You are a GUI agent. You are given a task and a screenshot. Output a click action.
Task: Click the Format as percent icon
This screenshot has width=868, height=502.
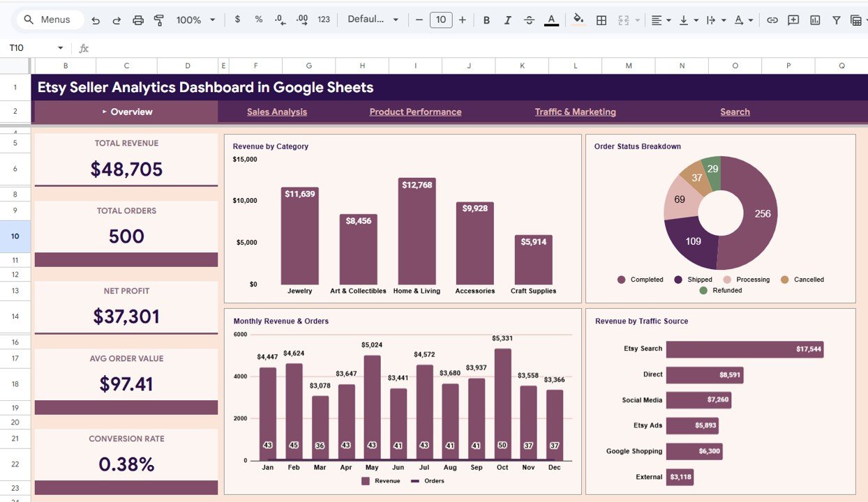click(258, 20)
